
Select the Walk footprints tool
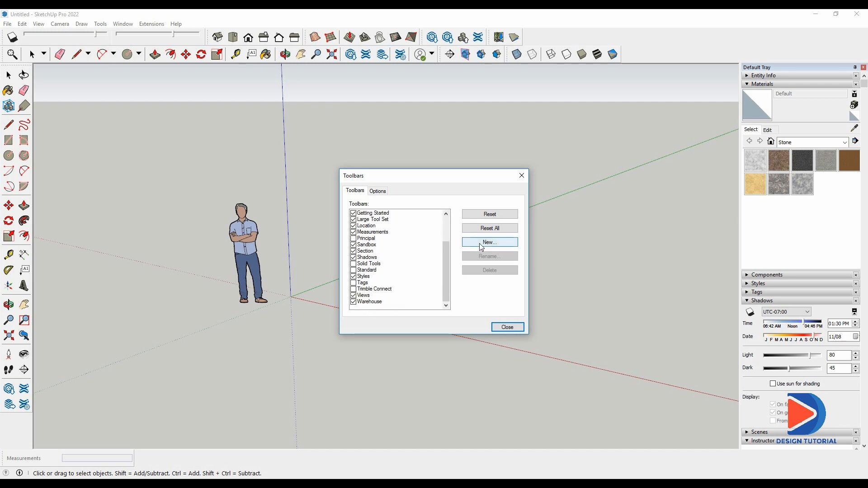pos(8,370)
